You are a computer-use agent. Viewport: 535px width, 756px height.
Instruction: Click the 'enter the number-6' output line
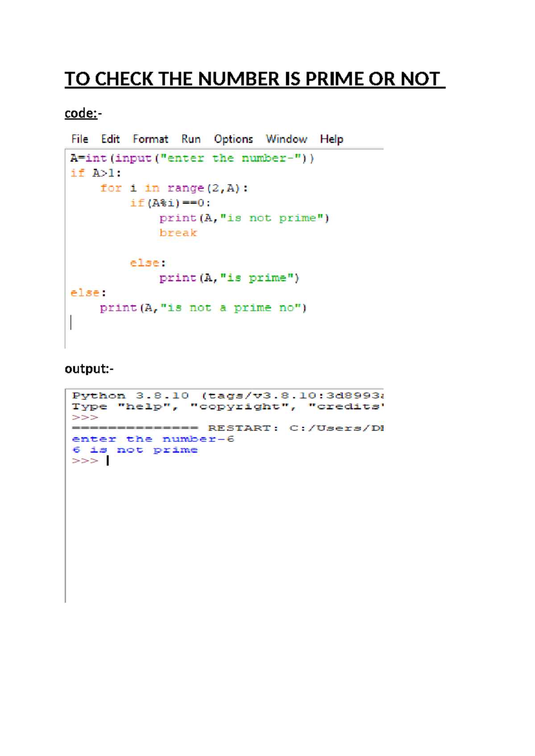[x=153, y=439]
